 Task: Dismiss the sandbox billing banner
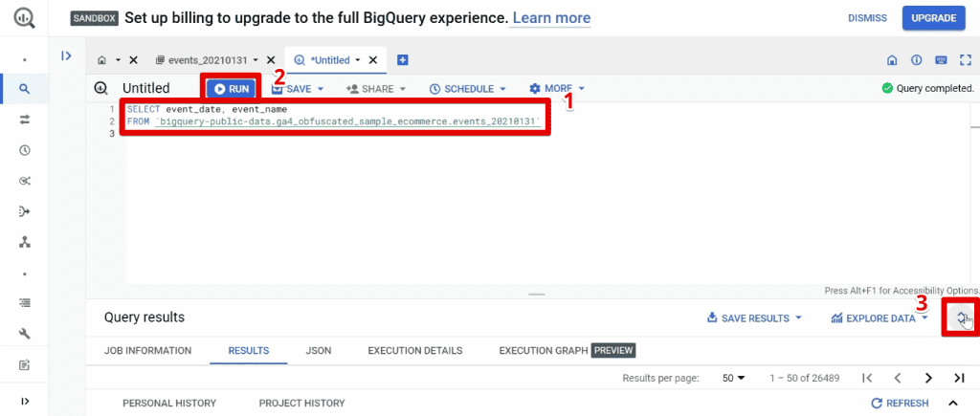point(867,18)
